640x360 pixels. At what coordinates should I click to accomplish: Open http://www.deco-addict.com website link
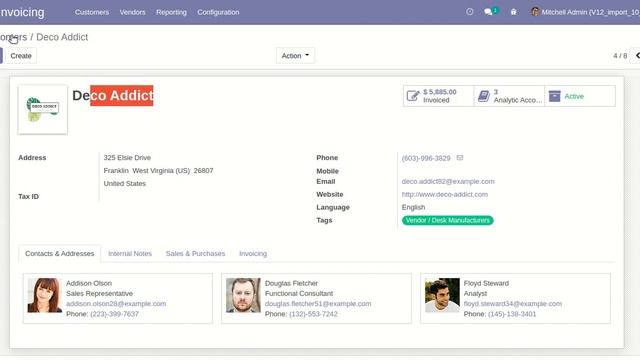pyautogui.click(x=444, y=195)
